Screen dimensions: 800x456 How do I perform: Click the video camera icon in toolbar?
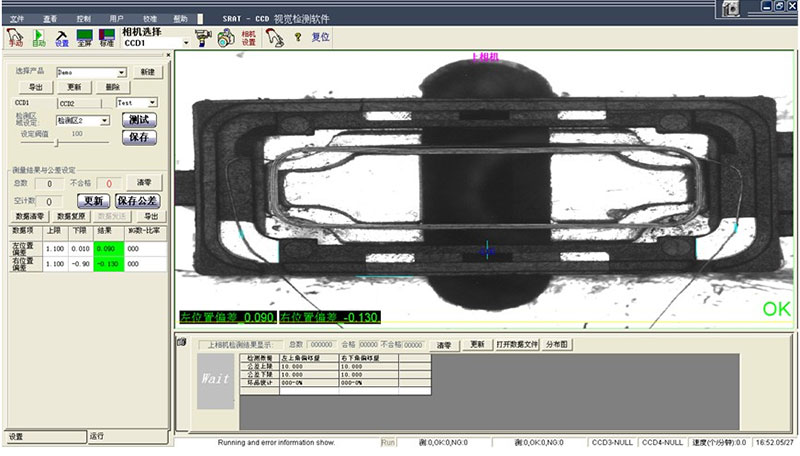(204, 38)
